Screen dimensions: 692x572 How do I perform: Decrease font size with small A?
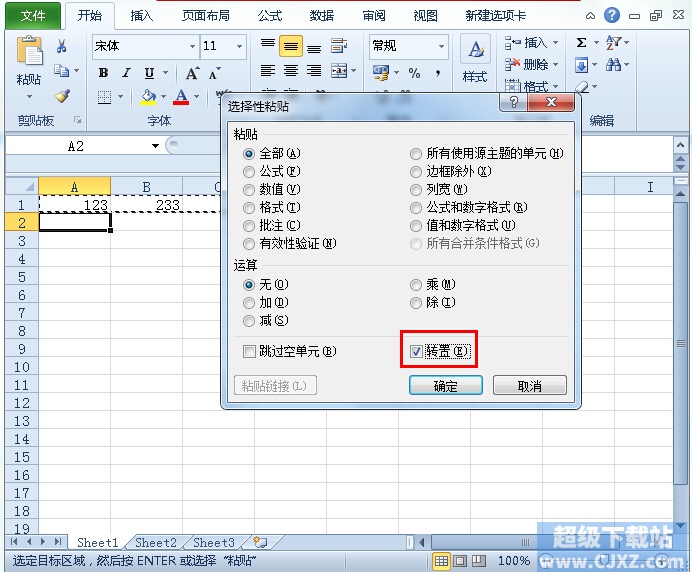tap(214, 73)
